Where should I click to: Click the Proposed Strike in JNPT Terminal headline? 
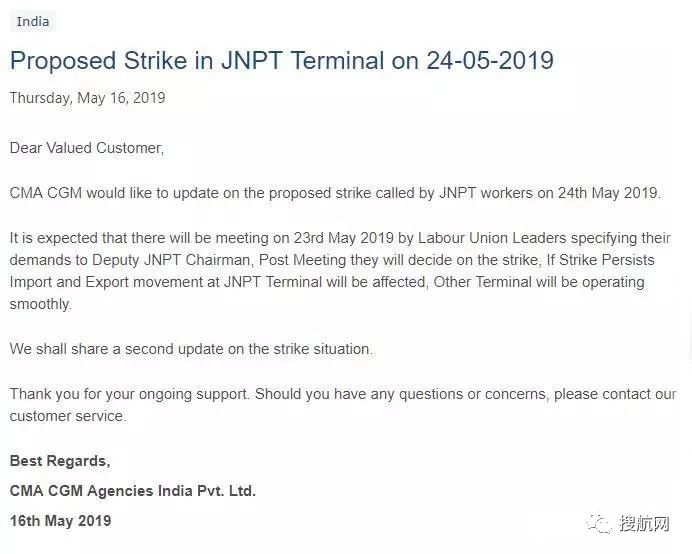click(282, 60)
